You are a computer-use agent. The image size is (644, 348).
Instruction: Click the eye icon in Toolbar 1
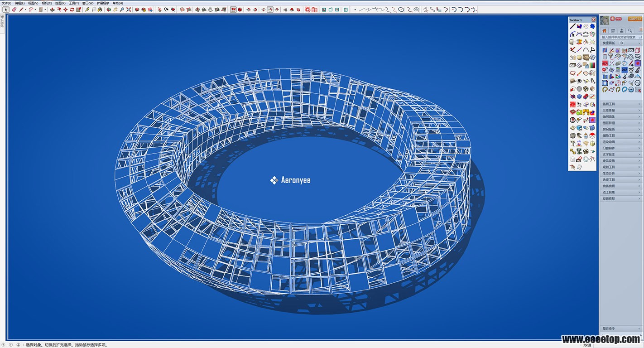579,81
